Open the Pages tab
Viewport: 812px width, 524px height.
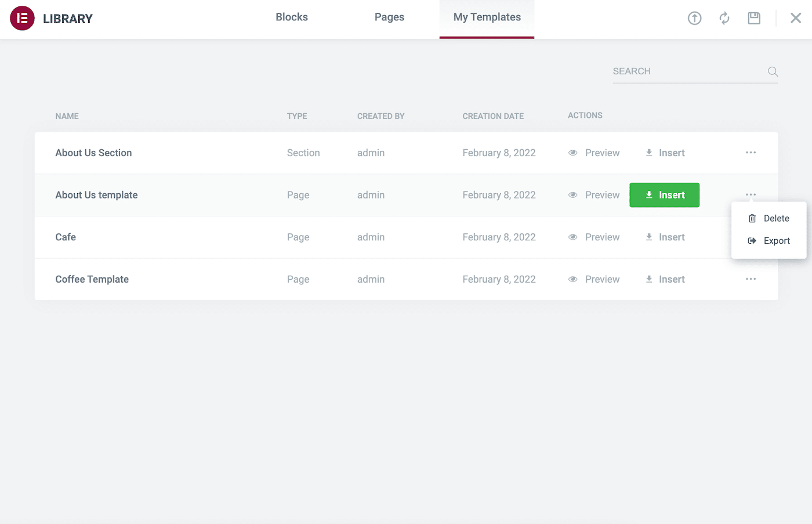point(389,17)
